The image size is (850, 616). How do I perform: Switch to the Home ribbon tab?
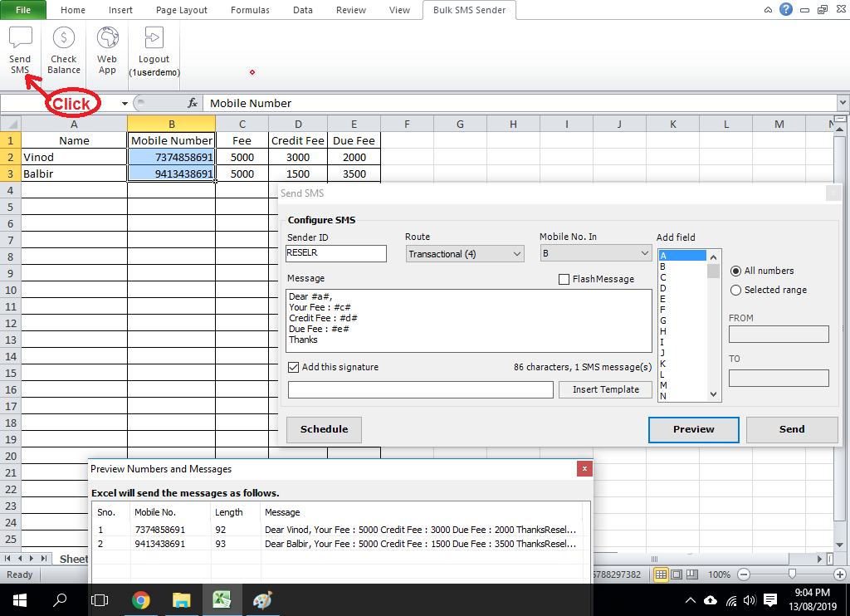[73, 10]
